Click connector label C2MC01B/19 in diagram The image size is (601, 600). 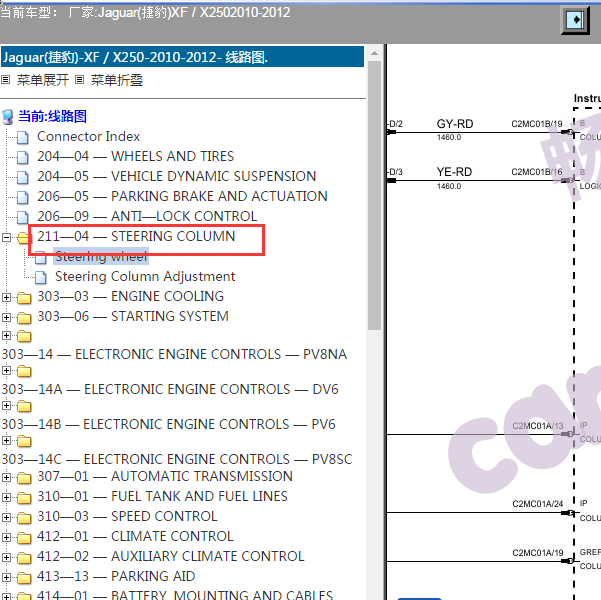[537, 124]
